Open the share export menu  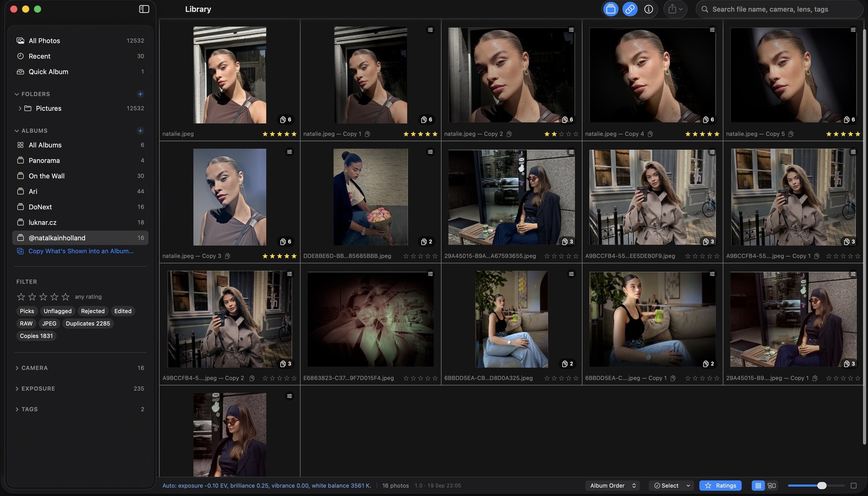point(675,9)
